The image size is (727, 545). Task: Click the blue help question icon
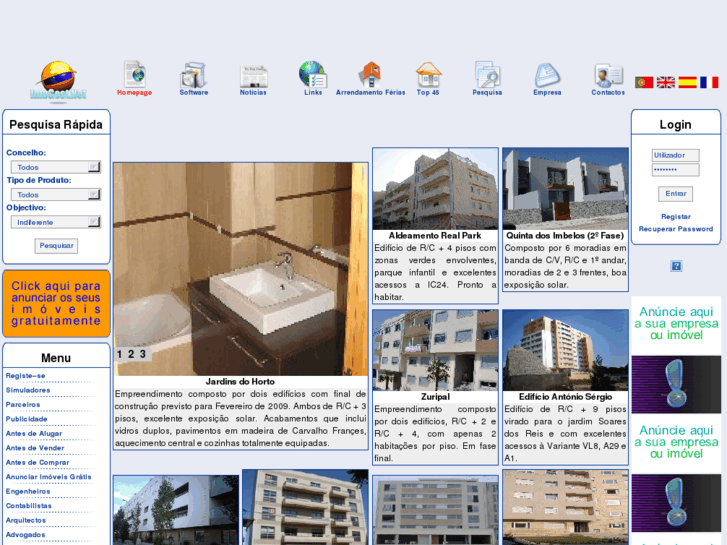pos(676,266)
